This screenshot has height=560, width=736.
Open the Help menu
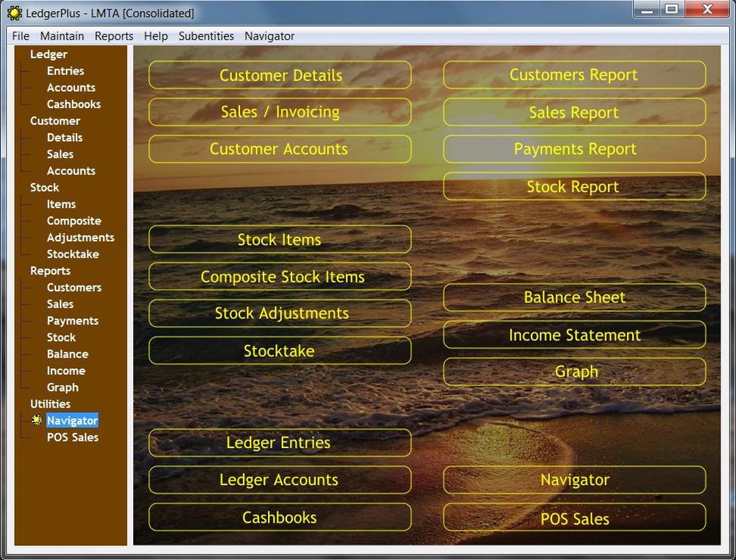point(155,35)
